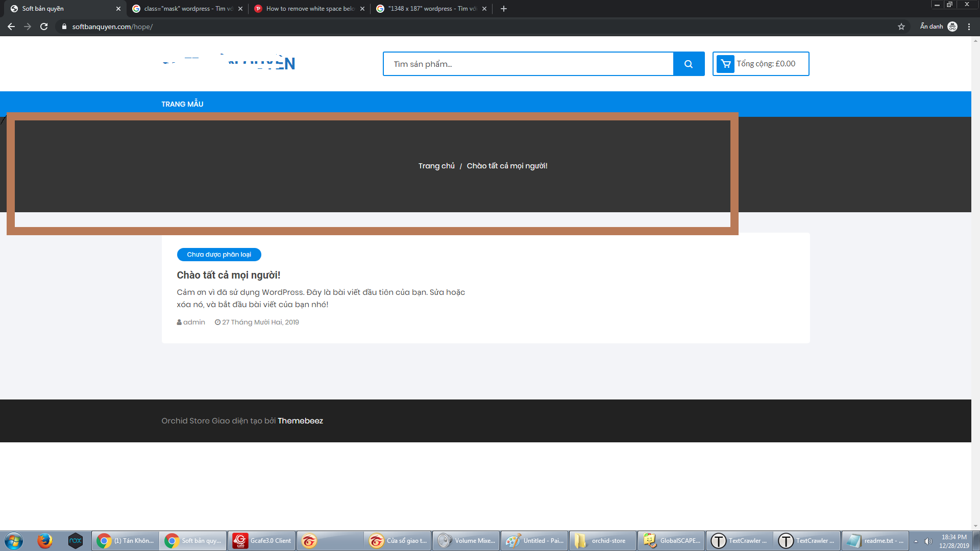Focus the Tìm sản phẩm search field
The width and height of the screenshot is (980, 551).
point(528,64)
